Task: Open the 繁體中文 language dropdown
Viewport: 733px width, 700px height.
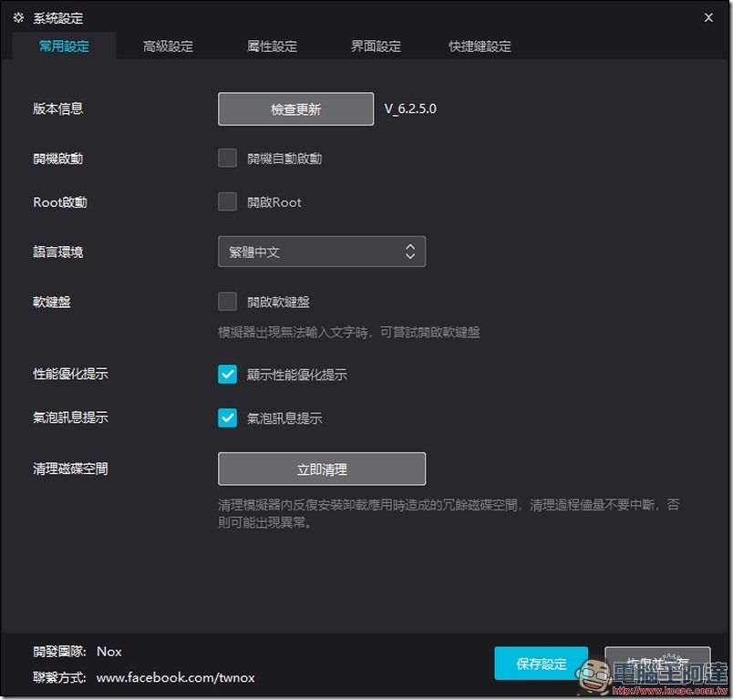Action: click(322, 252)
